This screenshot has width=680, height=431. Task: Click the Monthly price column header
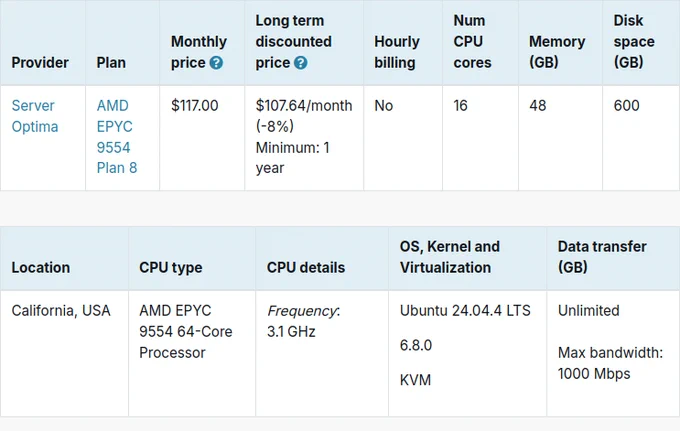199,52
